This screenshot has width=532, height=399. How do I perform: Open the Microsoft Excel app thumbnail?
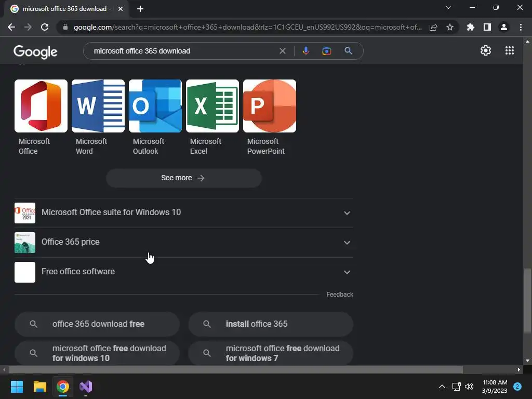(x=212, y=106)
